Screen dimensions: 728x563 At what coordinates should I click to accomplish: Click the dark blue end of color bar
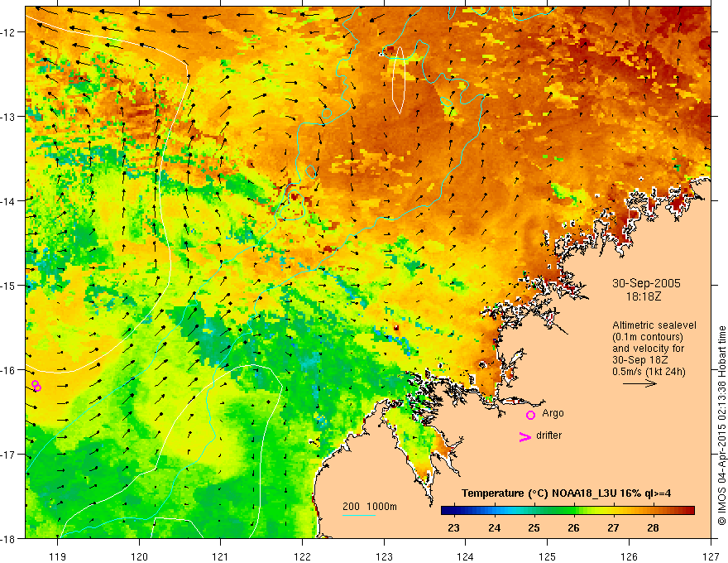447,511
